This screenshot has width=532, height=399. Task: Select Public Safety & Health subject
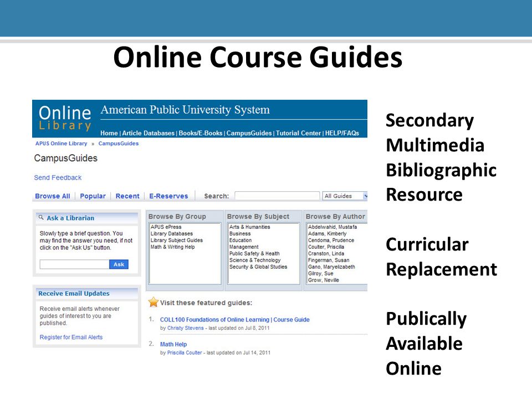click(254, 254)
